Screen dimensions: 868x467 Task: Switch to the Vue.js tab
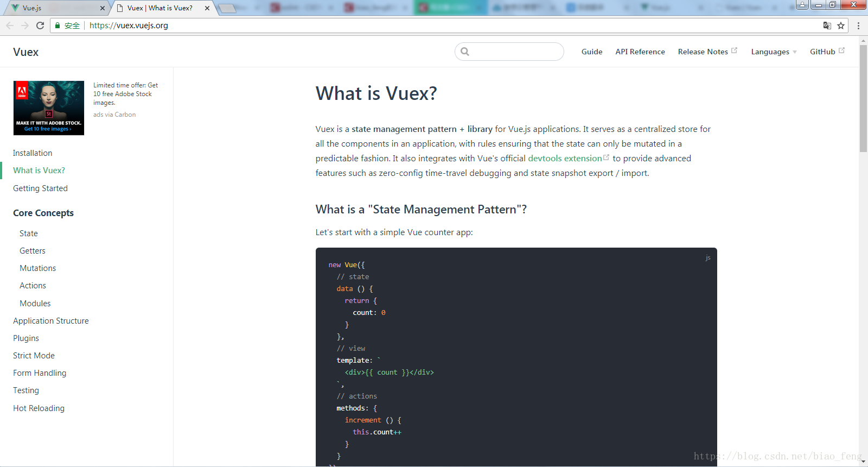click(x=56, y=8)
